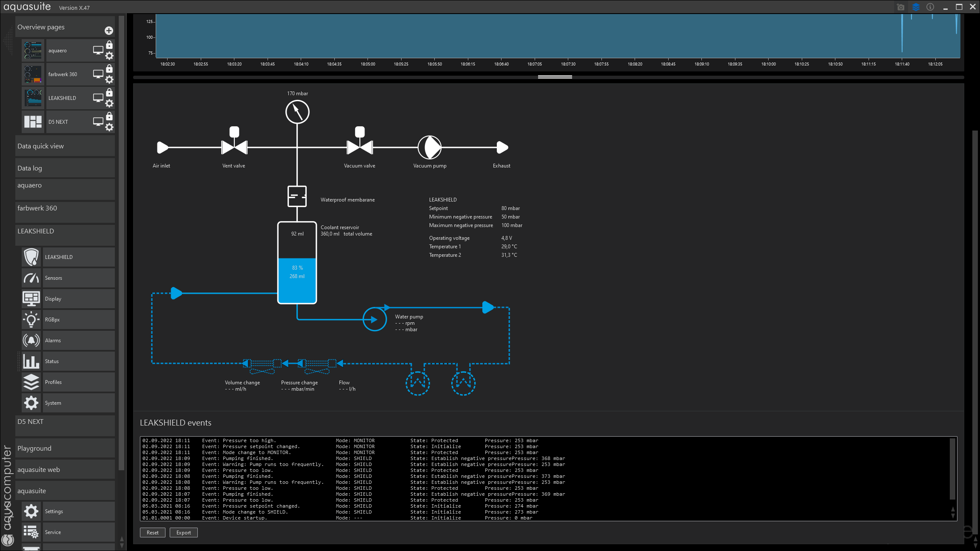980x551 pixels.
Task: Click the LEAKSHIELD shield icon in device list
Action: tap(31, 257)
